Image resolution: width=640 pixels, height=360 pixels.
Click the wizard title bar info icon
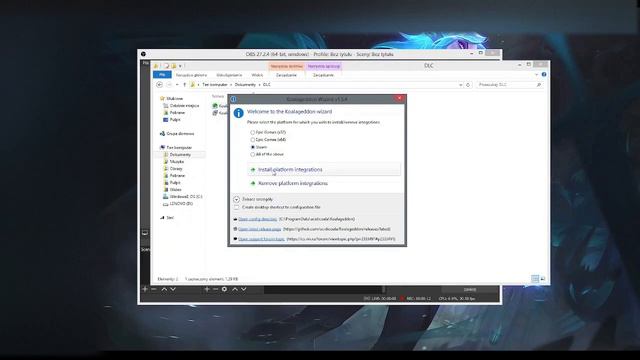coord(233,99)
